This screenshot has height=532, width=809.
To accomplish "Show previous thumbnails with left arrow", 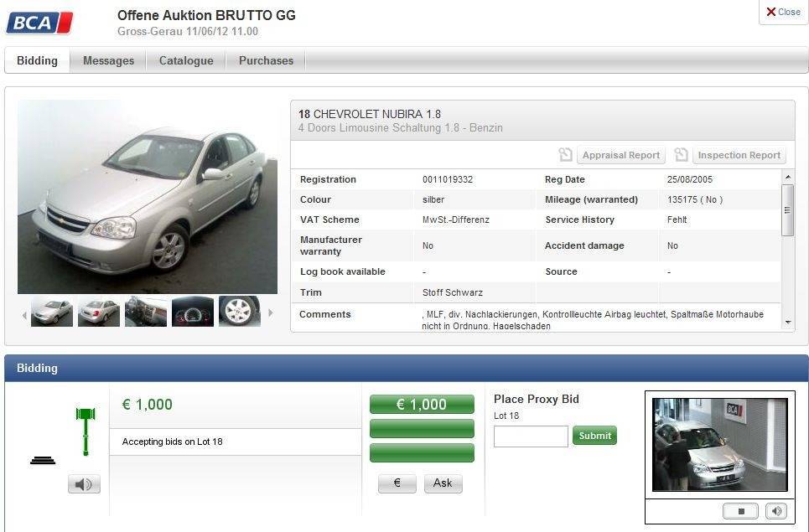I will point(24,314).
